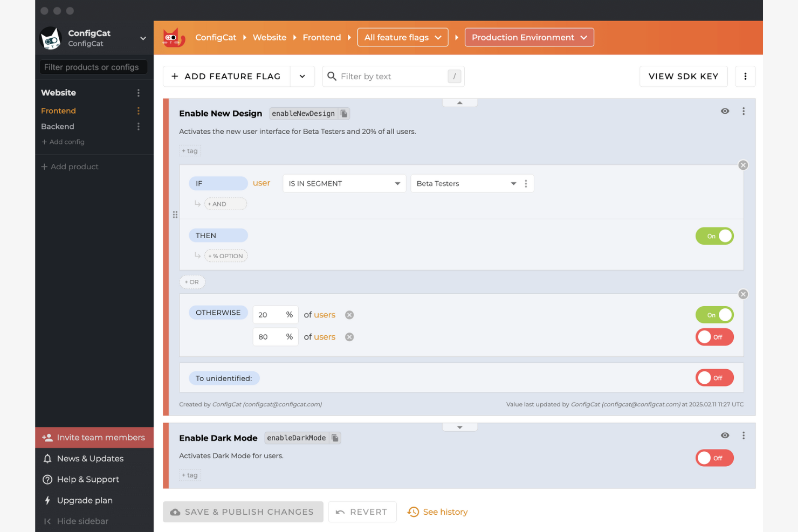Go to ConfigCat breadcrumb

(216, 37)
